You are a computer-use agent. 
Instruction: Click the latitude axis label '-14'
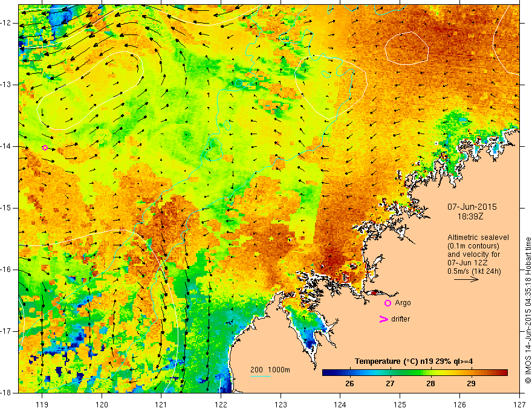coord(7,146)
